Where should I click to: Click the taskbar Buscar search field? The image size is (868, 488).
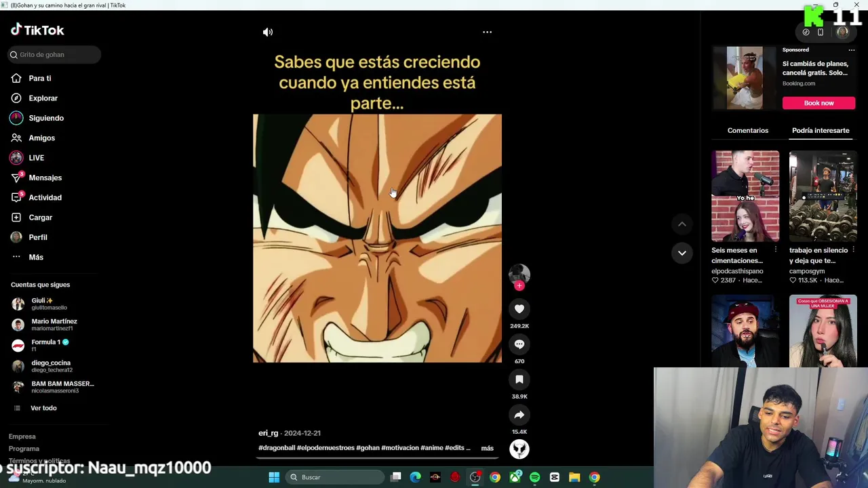coord(336,477)
